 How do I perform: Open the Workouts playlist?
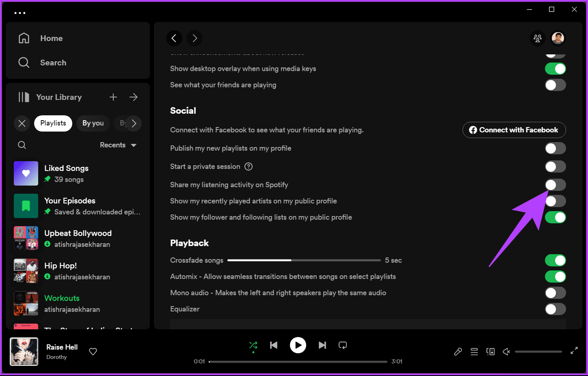pyautogui.click(x=77, y=303)
